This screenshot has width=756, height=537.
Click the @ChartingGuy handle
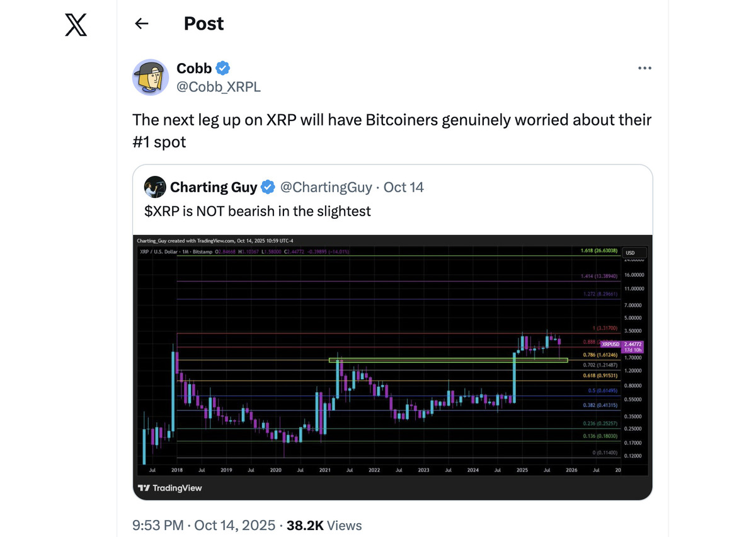[326, 187]
